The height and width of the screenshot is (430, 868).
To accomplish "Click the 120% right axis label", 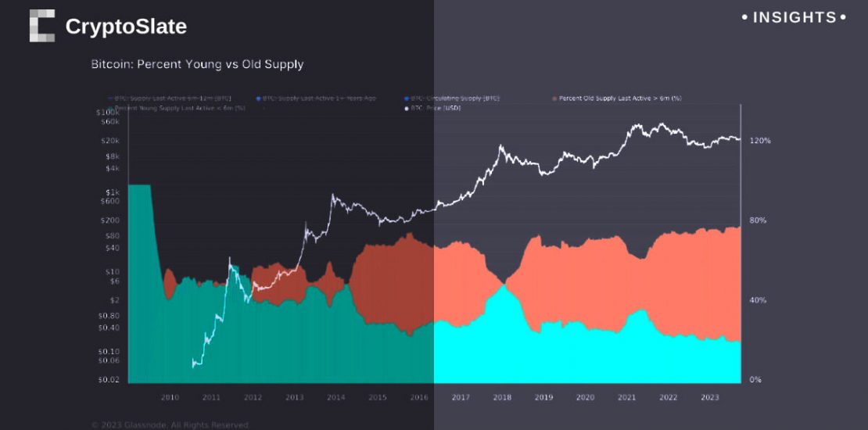I will tap(760, 141).
